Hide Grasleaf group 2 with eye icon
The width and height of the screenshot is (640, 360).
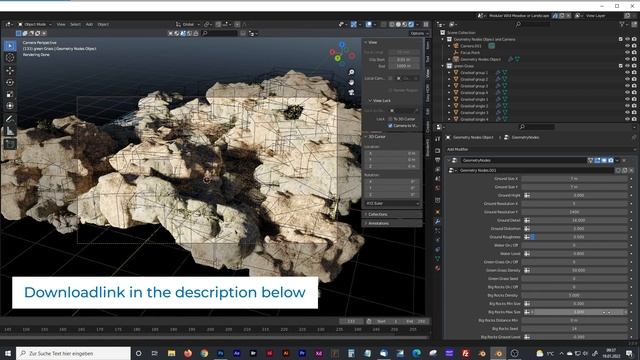point(627,79)
